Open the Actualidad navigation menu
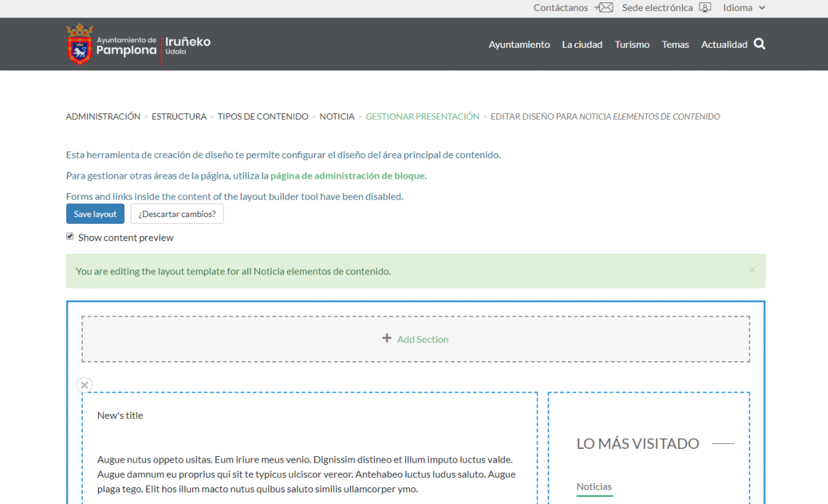Viewport: 828px width, 504px height. tap(724, 44)
